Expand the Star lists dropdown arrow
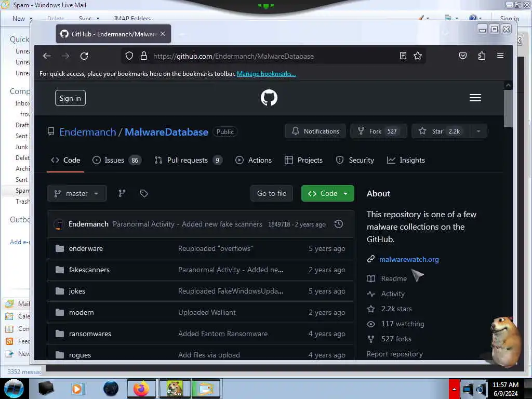Screen dimensions: 532x399 coord(478,131)
